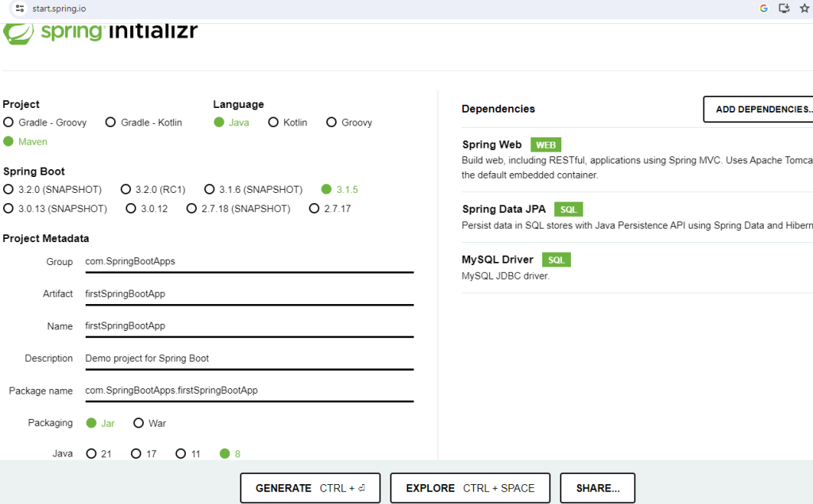Click the Dependencies section heading

coord(499,109)
